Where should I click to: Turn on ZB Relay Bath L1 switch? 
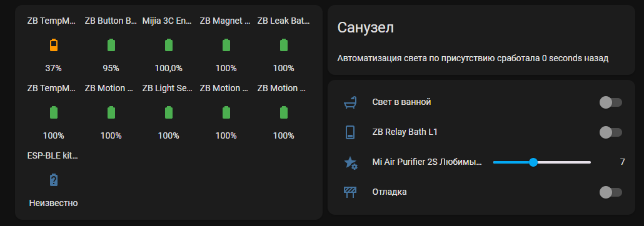click(x=611, y=132)
